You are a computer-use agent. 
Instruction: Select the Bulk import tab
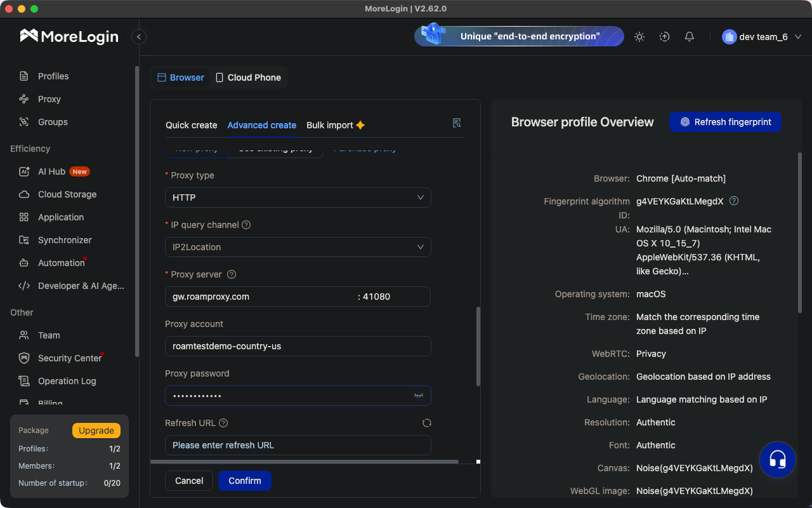click(336, 125)
